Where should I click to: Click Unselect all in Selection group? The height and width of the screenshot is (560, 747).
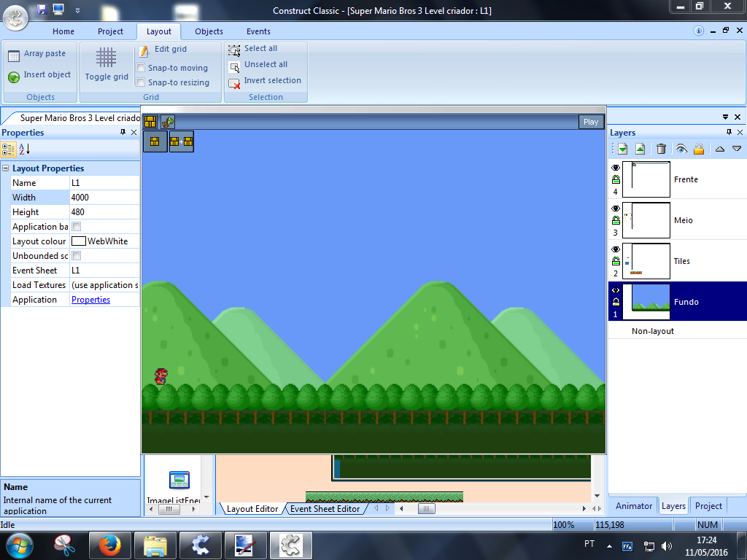click(258, 65)
